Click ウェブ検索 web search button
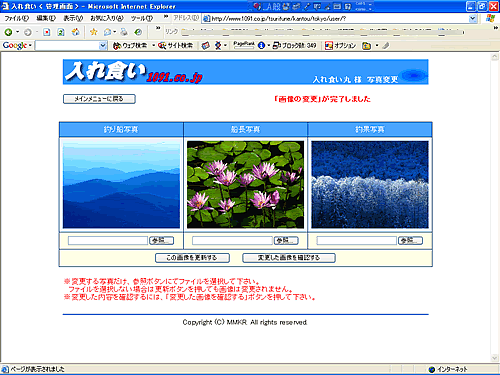 pos(130,46)
